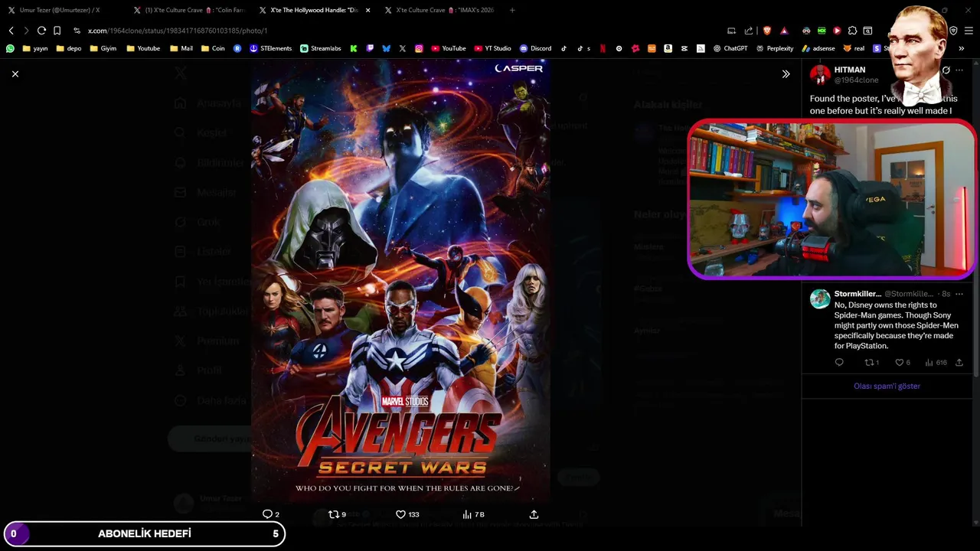The width and height of the screenshot is (980, 551).
Task: Click the x.com address bar URL
Action: [178, 31]
